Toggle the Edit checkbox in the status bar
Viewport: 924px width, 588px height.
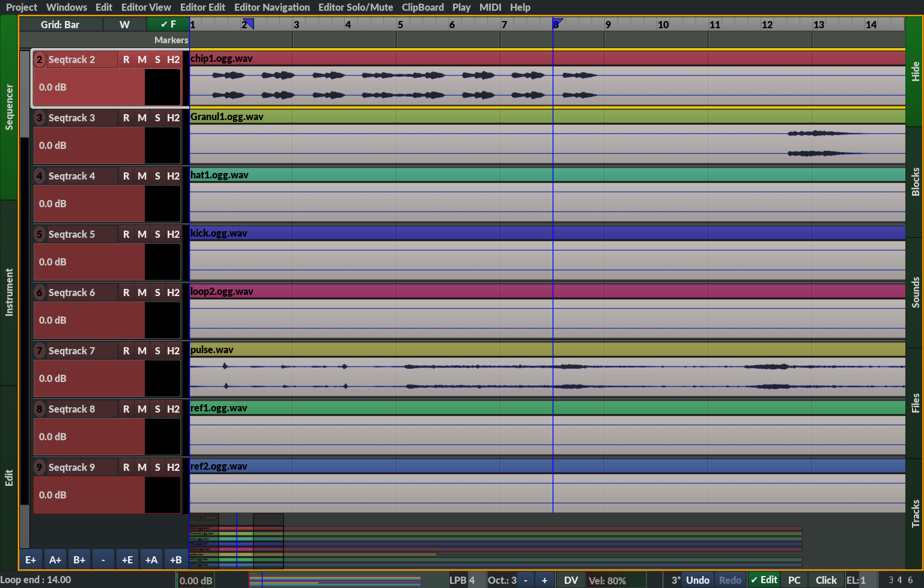point(764,580)
